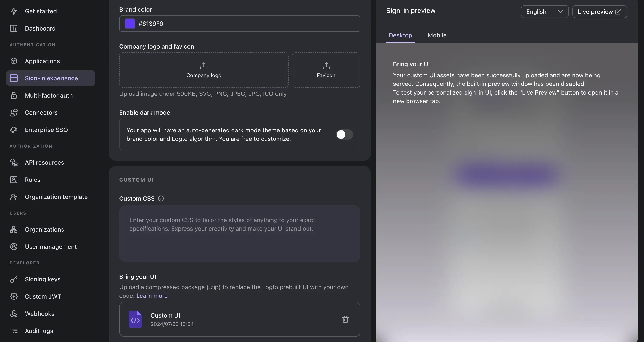This screenshot has height=342, width=644.
Task: Click the Learn more link
Action: tap(152, 295)
